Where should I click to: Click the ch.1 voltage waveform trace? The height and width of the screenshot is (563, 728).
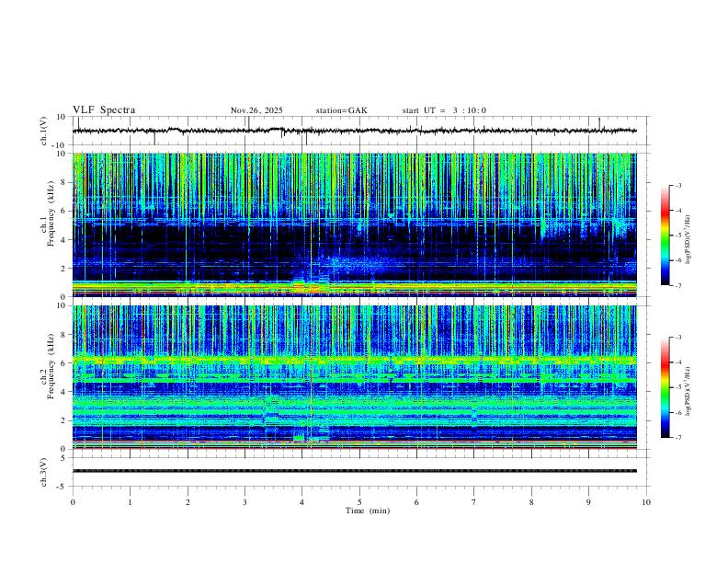coord(355,131)
